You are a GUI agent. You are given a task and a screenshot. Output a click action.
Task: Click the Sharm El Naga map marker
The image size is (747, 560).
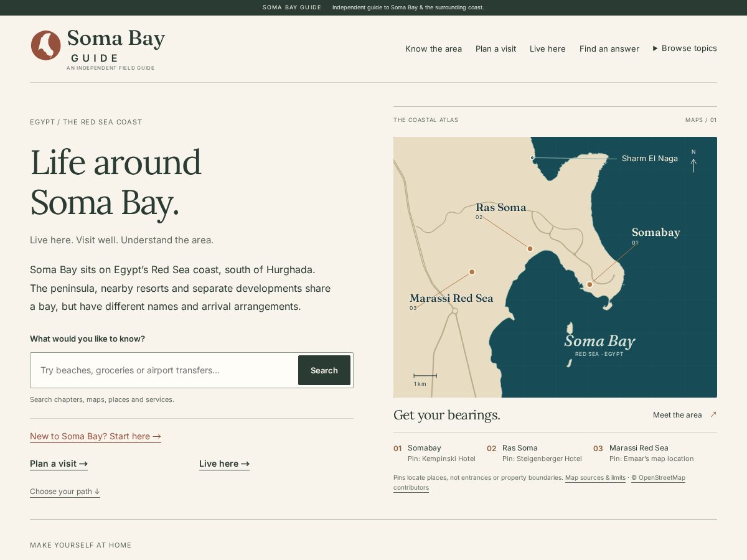tap(532, 157)
